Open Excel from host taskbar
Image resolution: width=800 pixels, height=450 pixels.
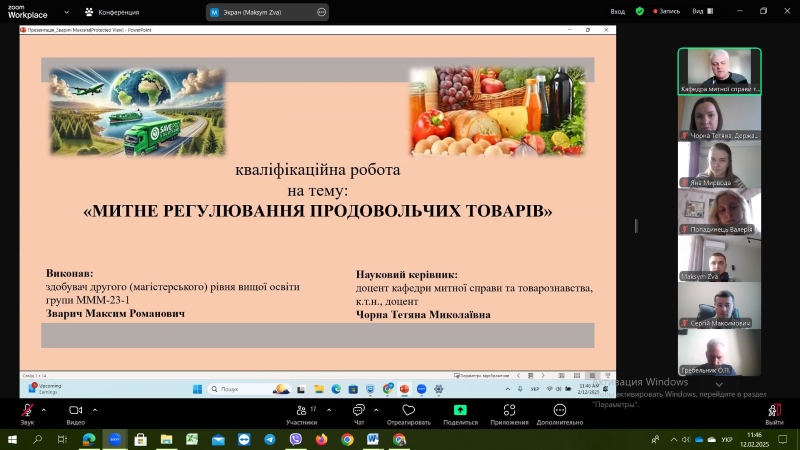[192, 439]
